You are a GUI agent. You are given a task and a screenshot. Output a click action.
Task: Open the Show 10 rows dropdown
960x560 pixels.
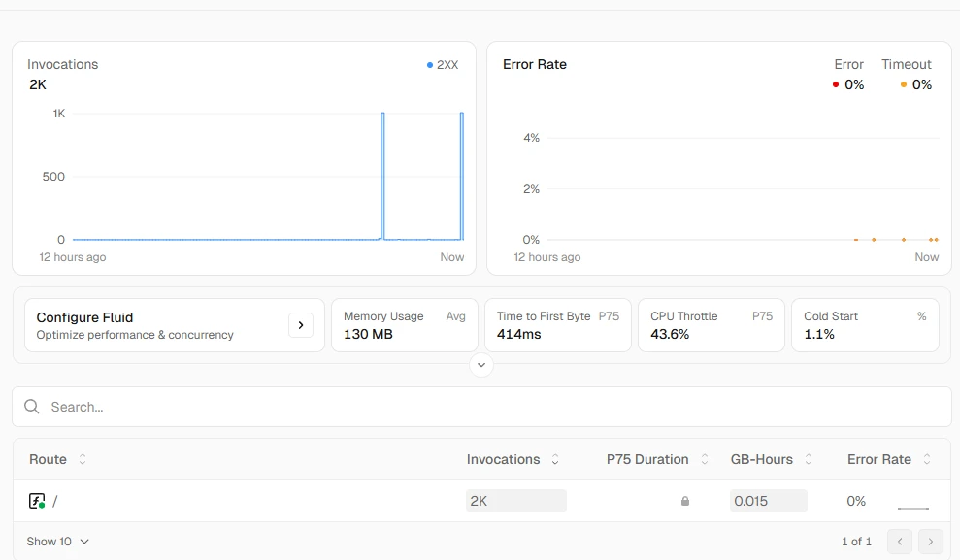[58, 541]
